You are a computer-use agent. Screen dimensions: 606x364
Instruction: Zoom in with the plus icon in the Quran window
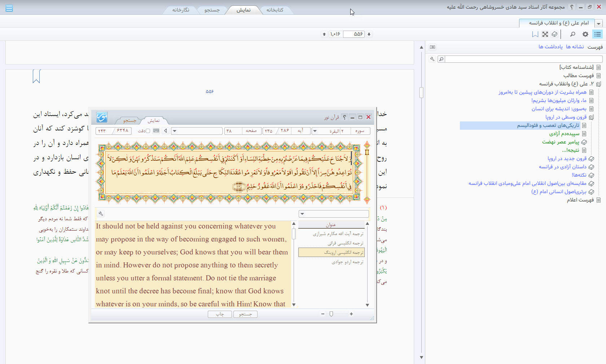click(351, 314)
